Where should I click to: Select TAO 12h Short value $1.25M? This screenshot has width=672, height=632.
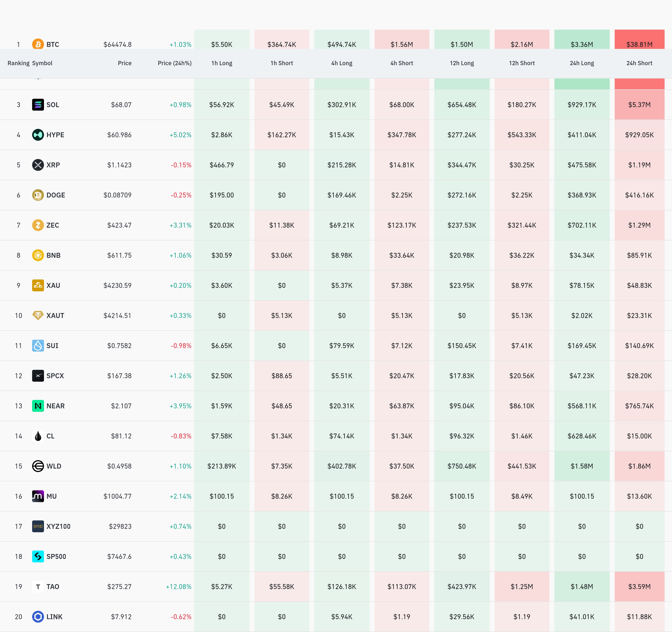pyautogui.click(x=522, y=587)
